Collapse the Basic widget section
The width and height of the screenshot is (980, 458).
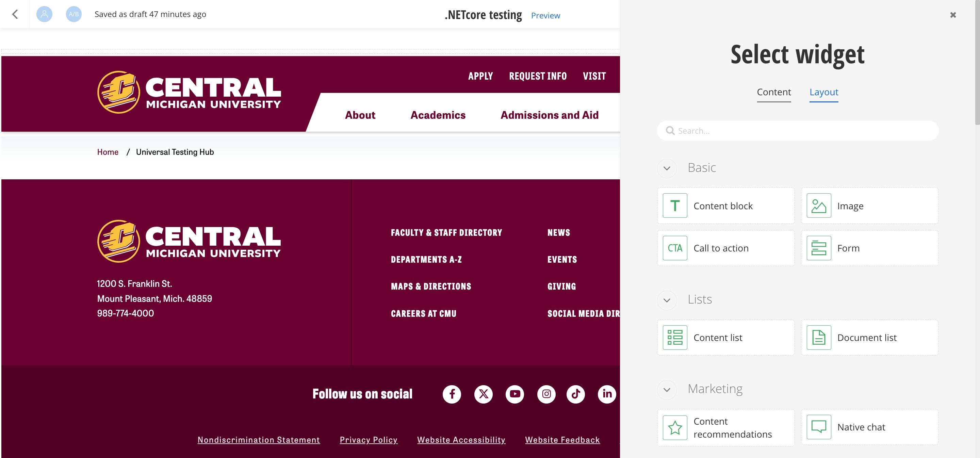point(667,168)
